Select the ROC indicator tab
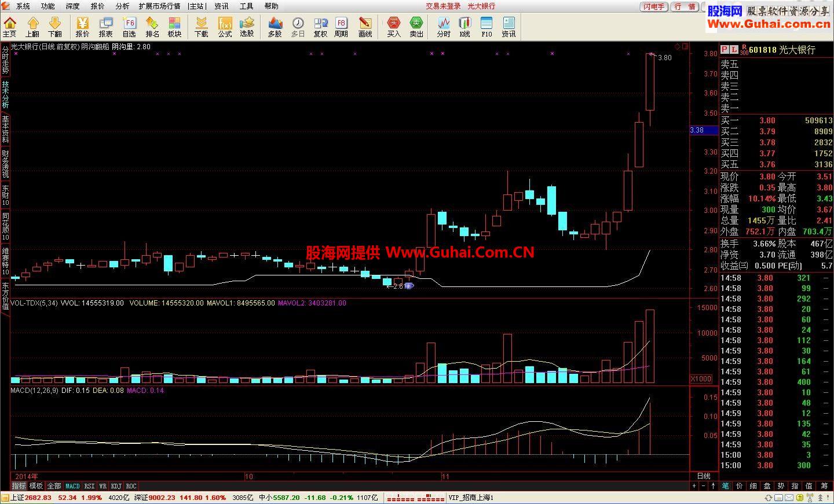The height and width of the screenshot is (504, 834). pyautogui.click(x=131, y=486)
